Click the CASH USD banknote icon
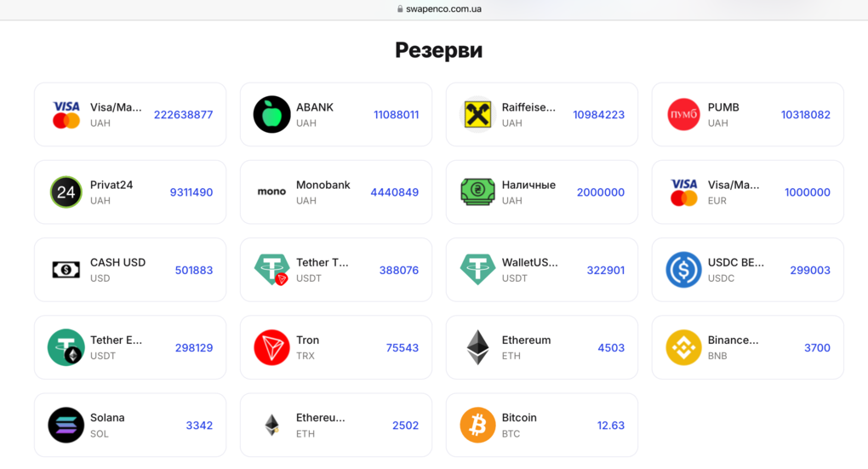This screenshot has height=469, width=868. (x=66, y=270)
